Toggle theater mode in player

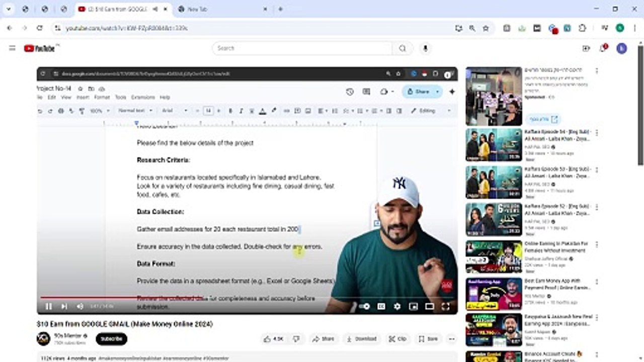[x=429, y=306]
